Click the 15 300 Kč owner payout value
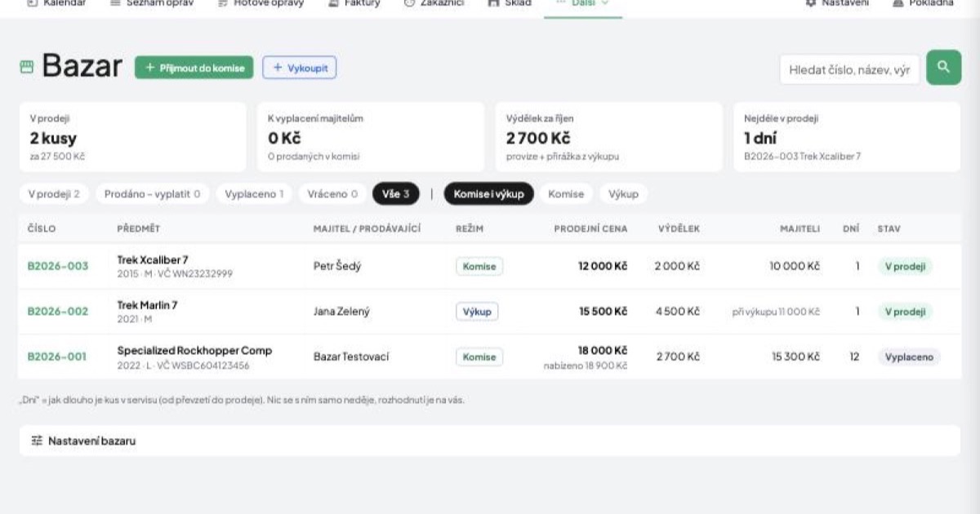 795,357
